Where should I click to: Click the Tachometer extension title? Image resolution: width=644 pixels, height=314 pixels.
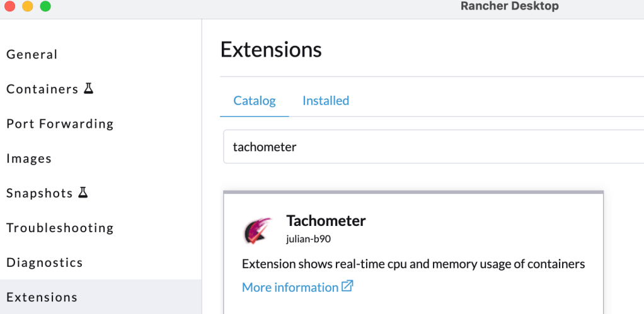(x=326, y=221)
